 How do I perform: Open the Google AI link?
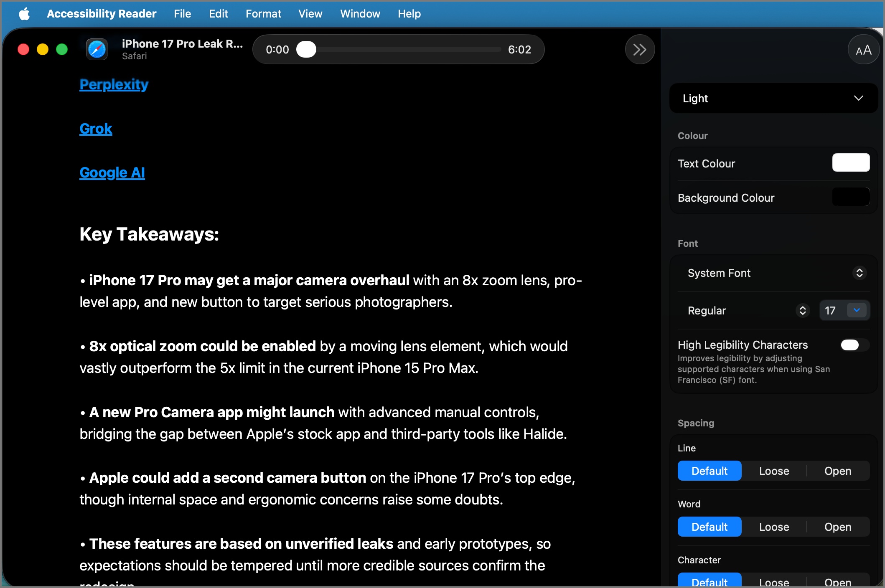click(112, 172)
